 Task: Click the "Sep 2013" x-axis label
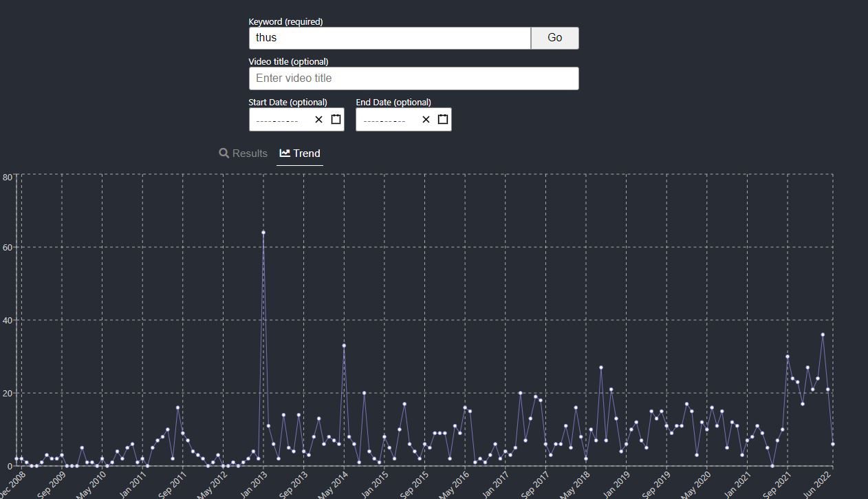click(294, 485)
